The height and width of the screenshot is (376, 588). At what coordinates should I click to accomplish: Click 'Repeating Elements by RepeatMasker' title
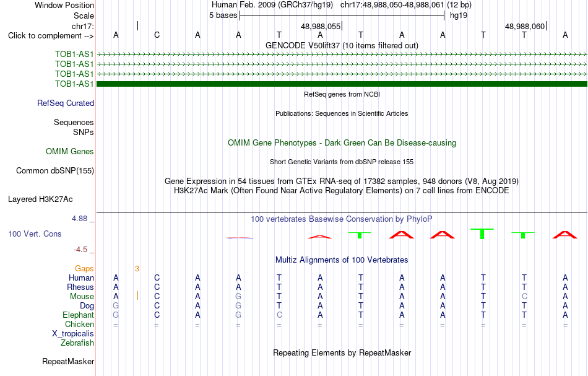click(x=342, y=352)
